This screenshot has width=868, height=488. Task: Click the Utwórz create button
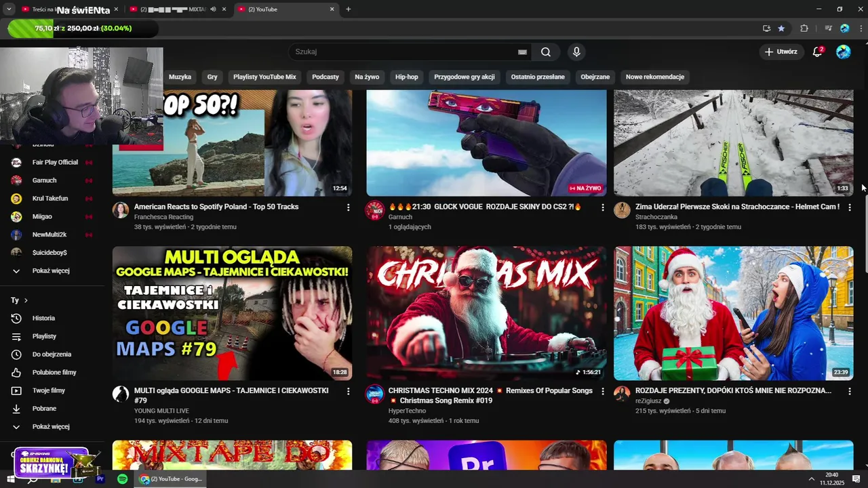click(781, 52)
